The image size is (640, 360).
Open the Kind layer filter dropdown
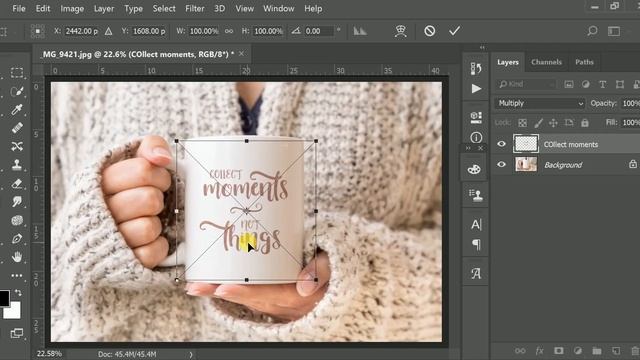(526, 84)
